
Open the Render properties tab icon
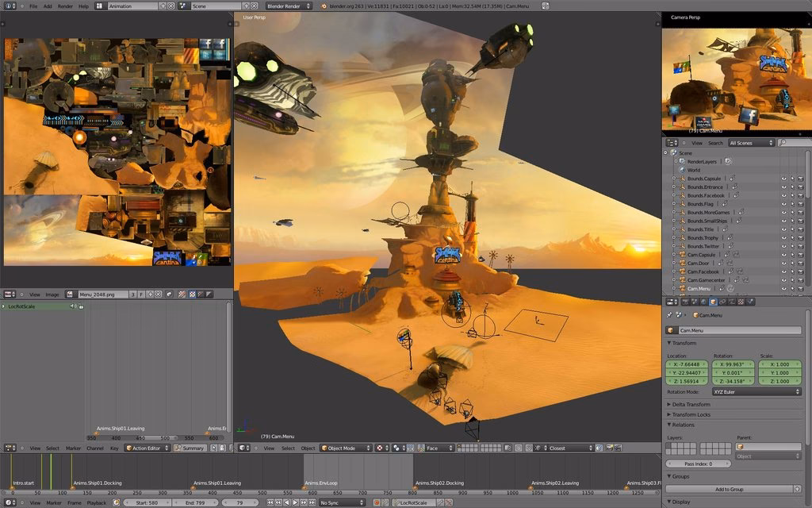[x=685, y=301]
